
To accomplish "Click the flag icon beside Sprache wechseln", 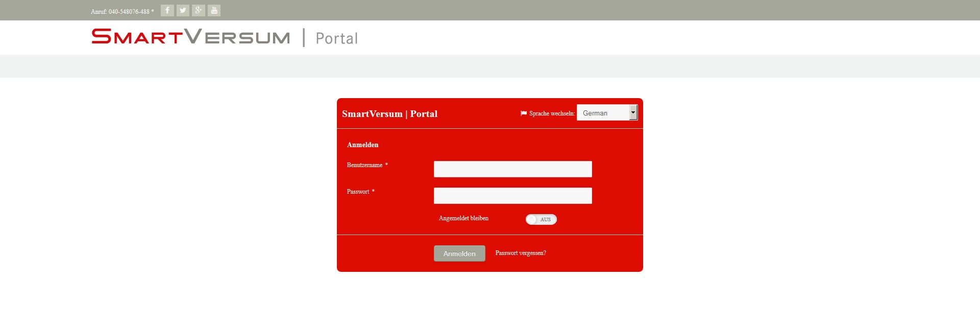I will 523,113.
